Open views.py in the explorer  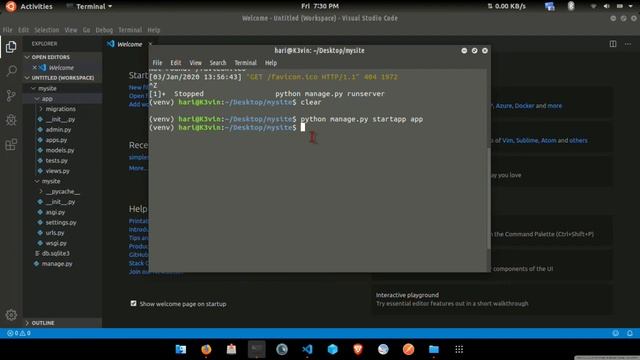point(58,171)
